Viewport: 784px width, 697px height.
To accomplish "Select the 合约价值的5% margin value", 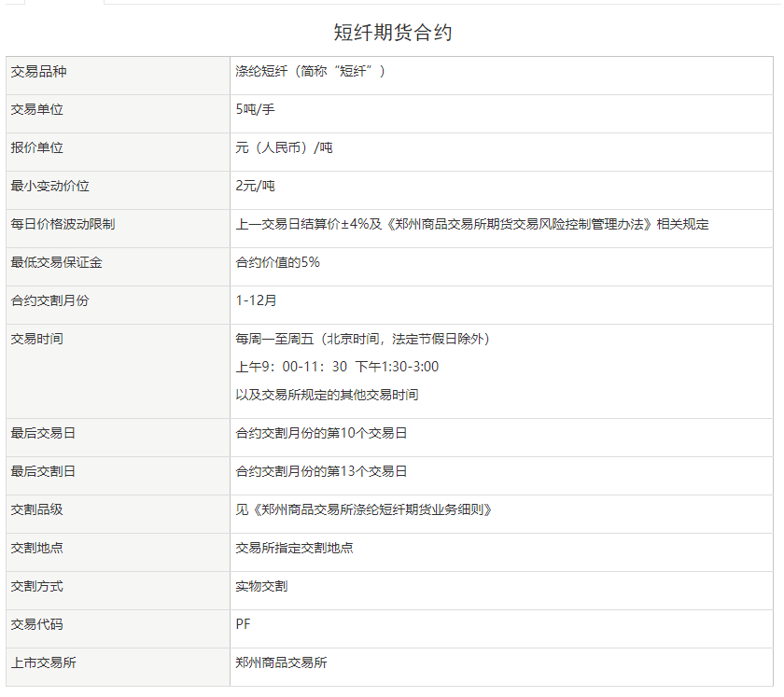I will (x=277, y=262).
